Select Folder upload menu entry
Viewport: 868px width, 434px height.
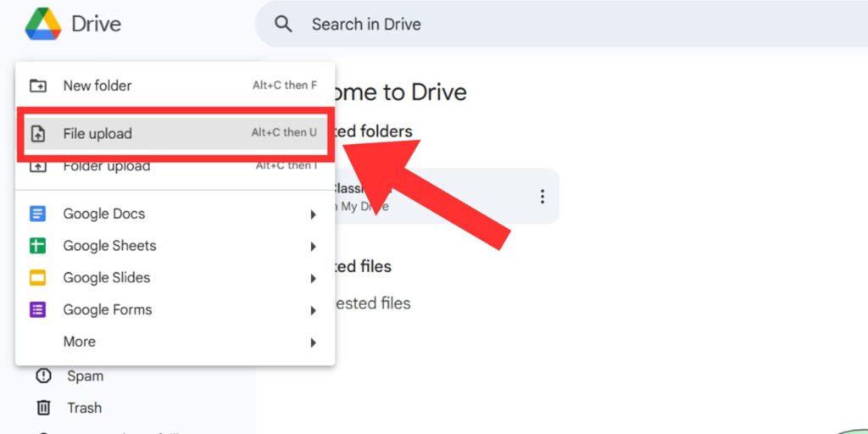click(x=175, y=166)
